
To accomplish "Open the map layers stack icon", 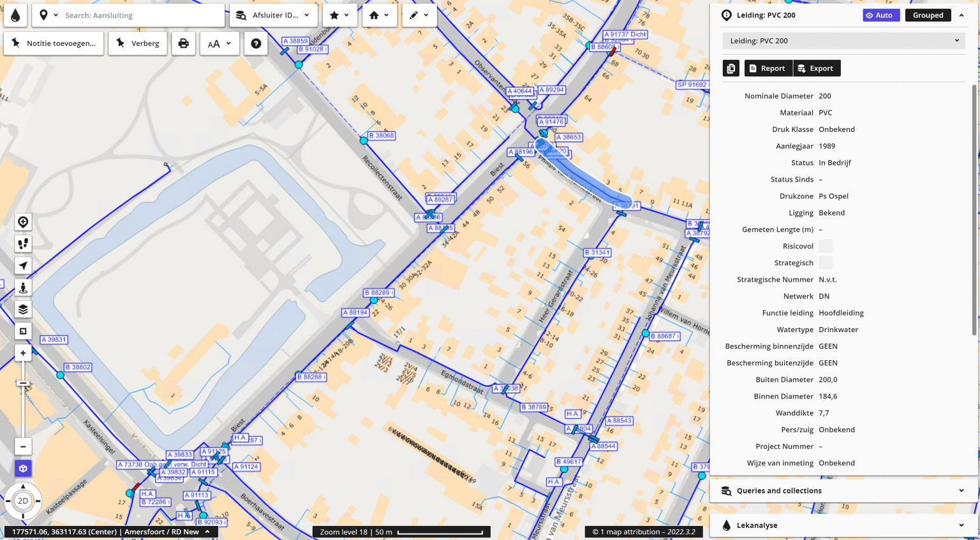I will coord(23,309).
